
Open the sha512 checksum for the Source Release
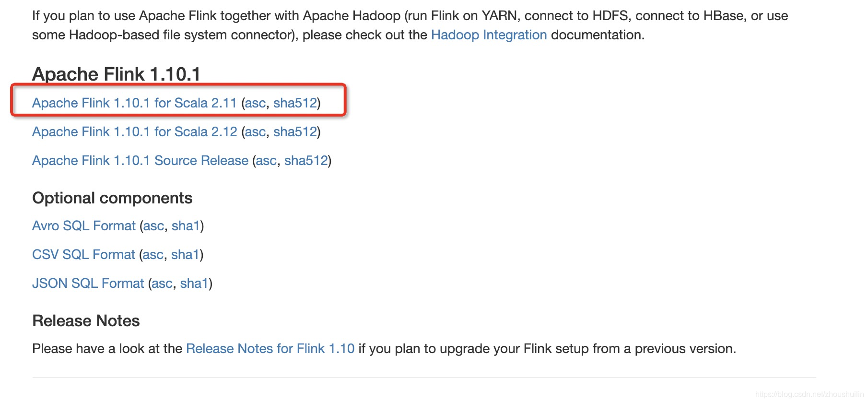(x=306, y=160)
